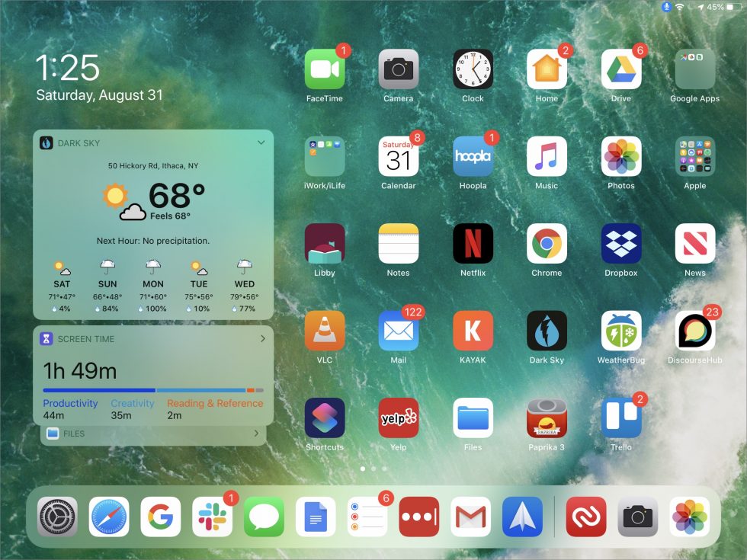Screen dimensions: 747x560
Task: Launch the Libby app
Action: tap(325, 243)
